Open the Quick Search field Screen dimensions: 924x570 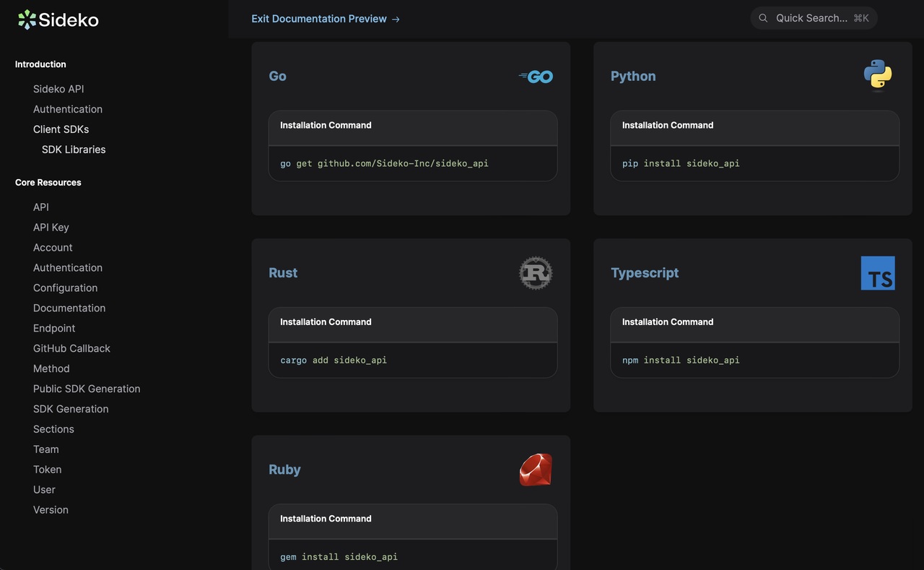click(812, 18)
